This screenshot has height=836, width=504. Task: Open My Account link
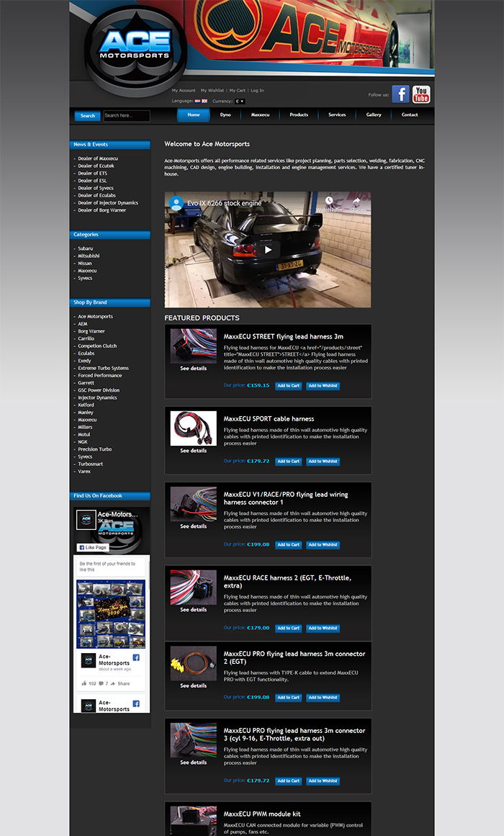click(184, 91)
